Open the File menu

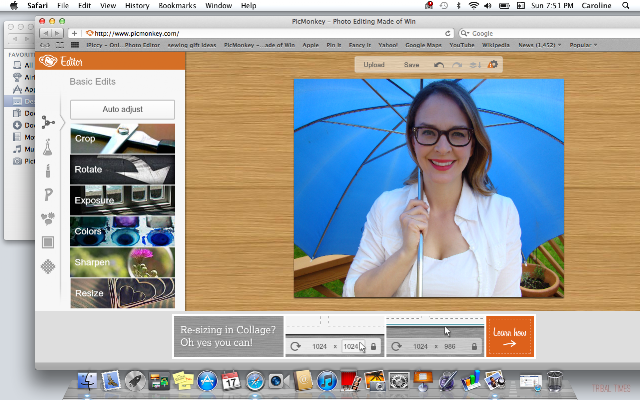(63, 5)
